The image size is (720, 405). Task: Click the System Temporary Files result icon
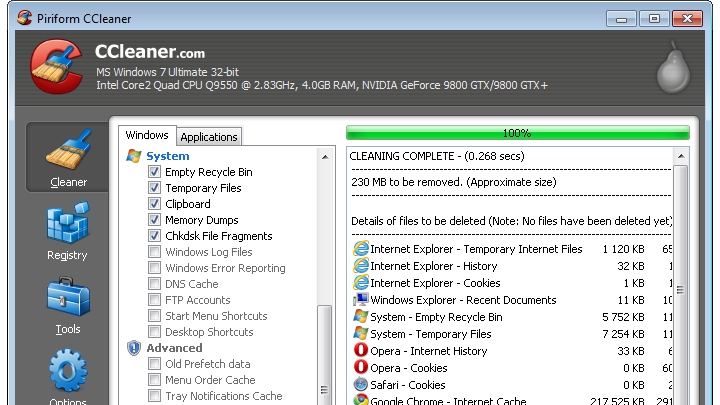click(x=361, y=334)
